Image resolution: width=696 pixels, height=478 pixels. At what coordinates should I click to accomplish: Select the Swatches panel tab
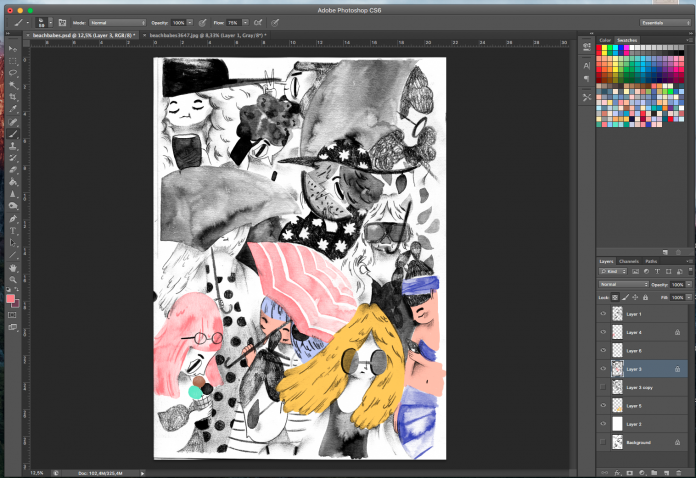(627, 40)
